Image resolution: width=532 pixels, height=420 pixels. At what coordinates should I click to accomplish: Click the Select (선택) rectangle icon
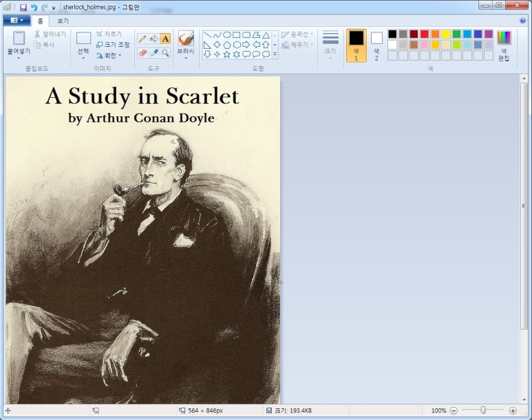83,38
